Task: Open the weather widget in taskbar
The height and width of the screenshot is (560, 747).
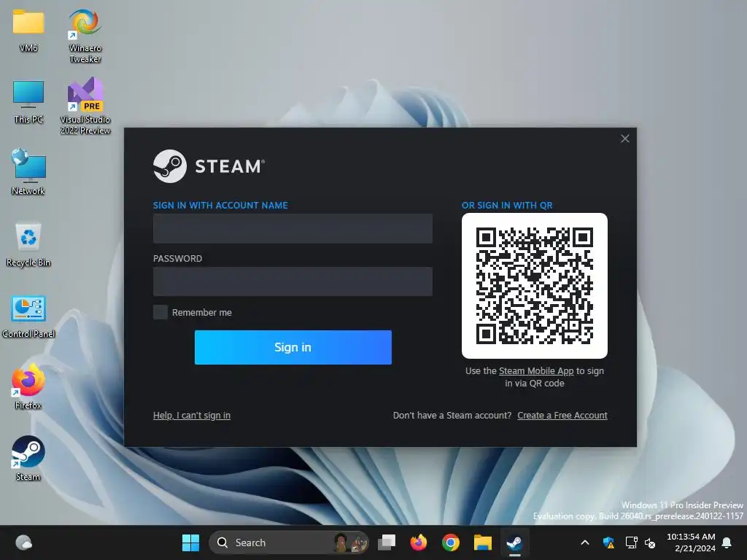Action: 23,542
